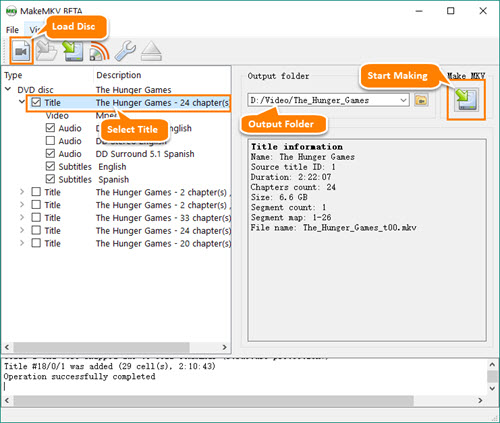Image resolution: width=500 pixels, height=423 pixels.
Task: Click the Size: 6.6 GB line
Action: (279, 197)
